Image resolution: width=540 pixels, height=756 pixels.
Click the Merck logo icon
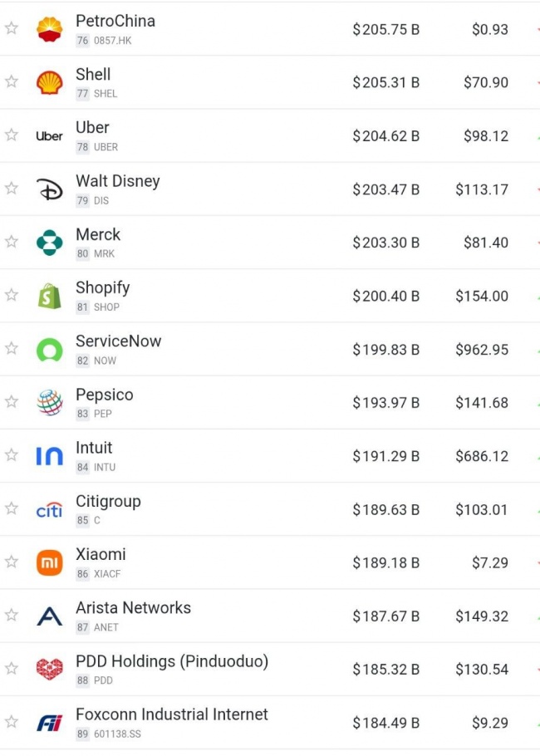tap(49, 243)
